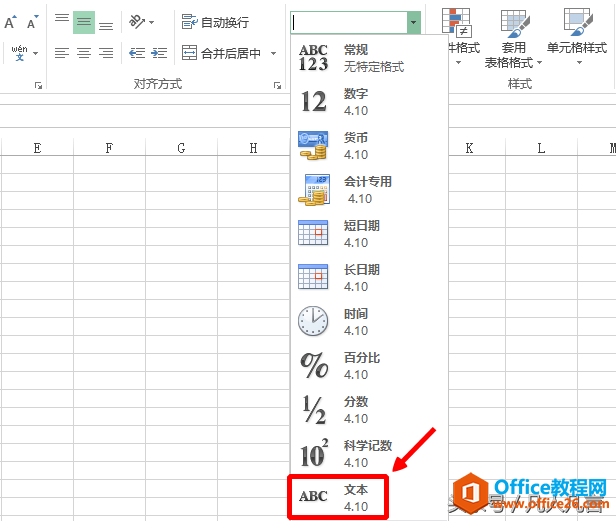The height and width of the screenshot is (521, 616).
Task: Choose the 百分比 percentage format
Action: [369, 366]
